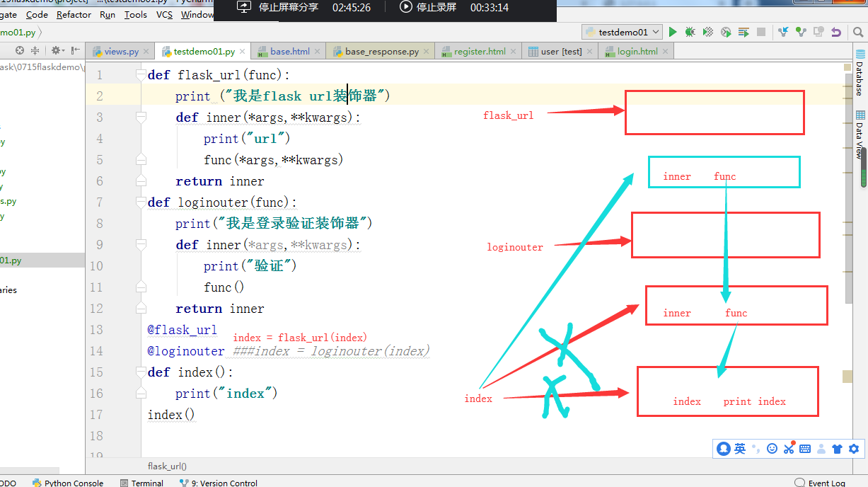The image size is (868, 487).
Task: Switch to the base.html tab
Action: tap(289, 50)
